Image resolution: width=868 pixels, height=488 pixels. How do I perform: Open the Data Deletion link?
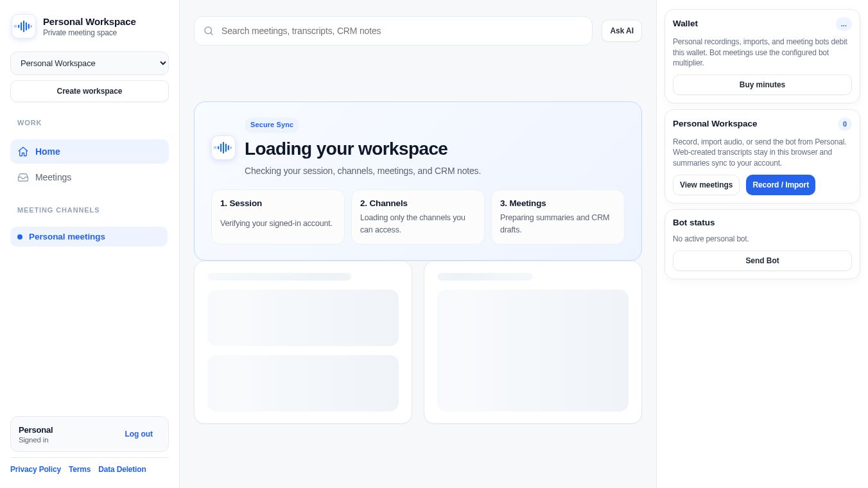coord(122,469)
